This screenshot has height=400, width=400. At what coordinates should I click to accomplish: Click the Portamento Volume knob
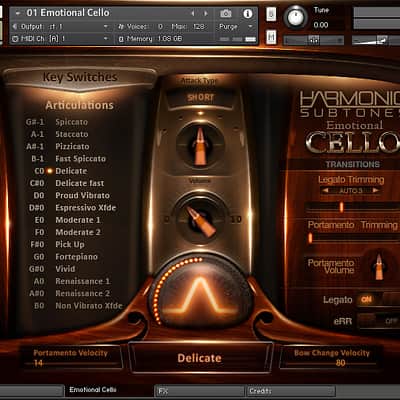coord(379,266)
